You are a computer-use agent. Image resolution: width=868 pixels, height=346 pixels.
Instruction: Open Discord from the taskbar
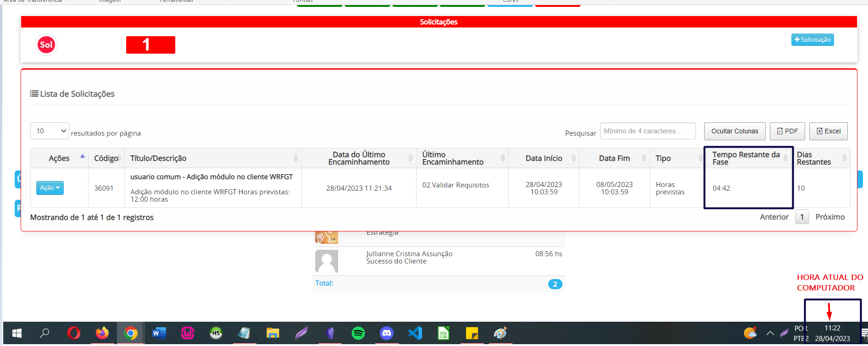pos(387,333)
